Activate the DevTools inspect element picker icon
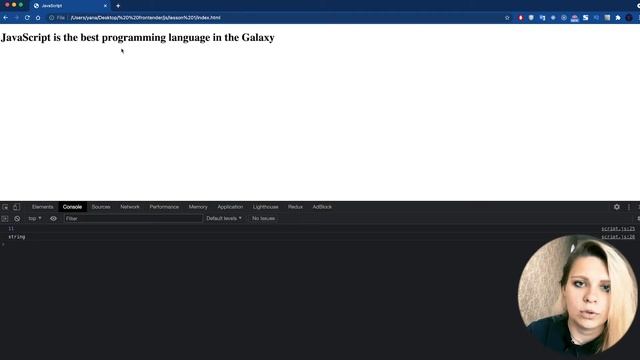The image size is (640, 360). 5,207
